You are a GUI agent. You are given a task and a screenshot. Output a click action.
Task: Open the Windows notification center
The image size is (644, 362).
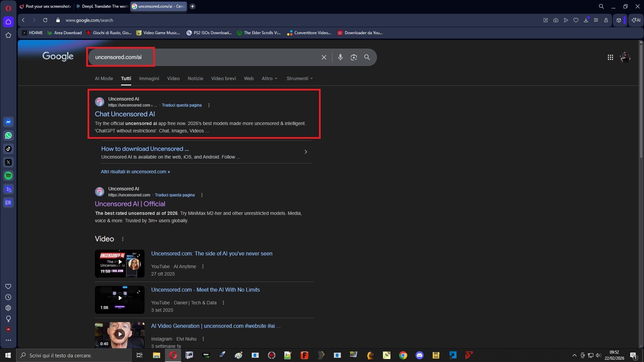[x=633, y=355]
